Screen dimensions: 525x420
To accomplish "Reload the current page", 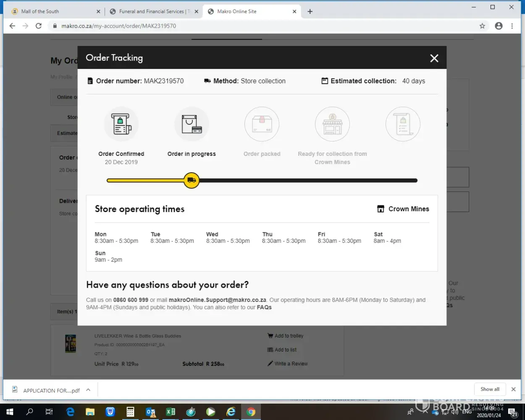I will tap(39, 26).
